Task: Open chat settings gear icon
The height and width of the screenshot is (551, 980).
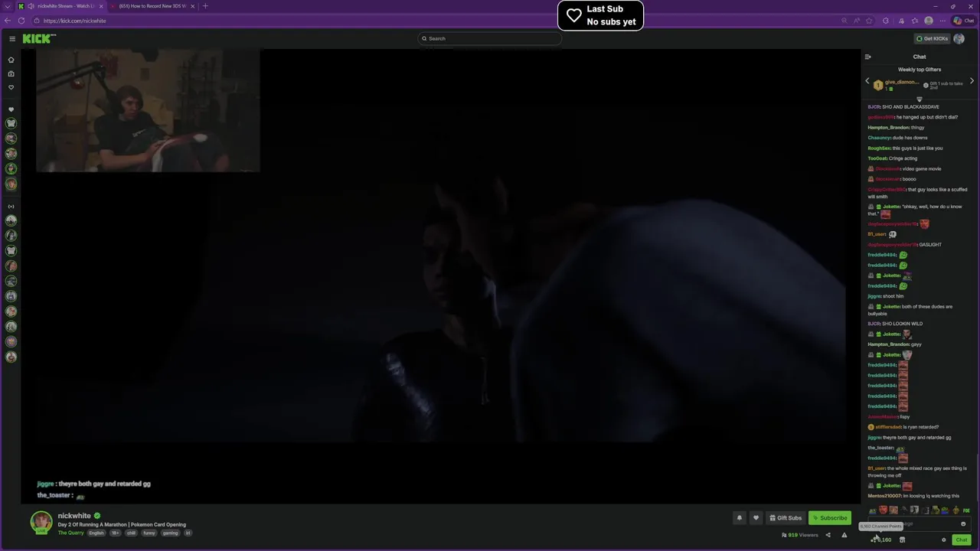Action: 943,540
